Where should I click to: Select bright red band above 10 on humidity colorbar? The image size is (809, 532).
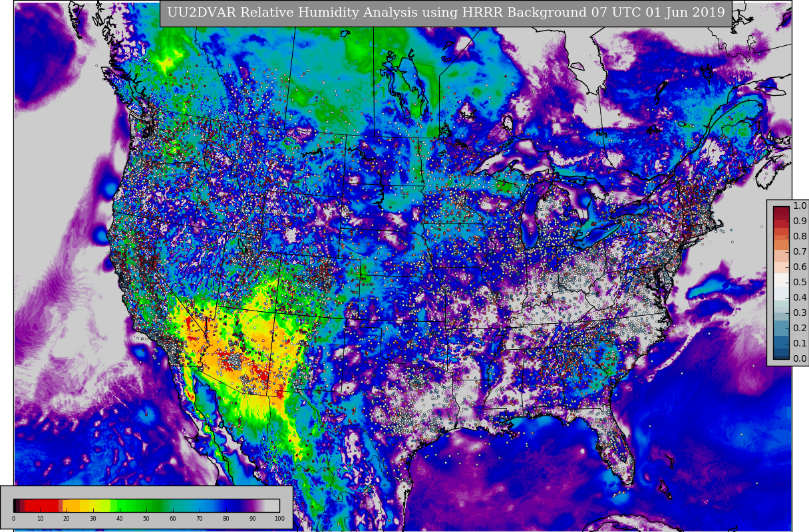click(41, 505)
